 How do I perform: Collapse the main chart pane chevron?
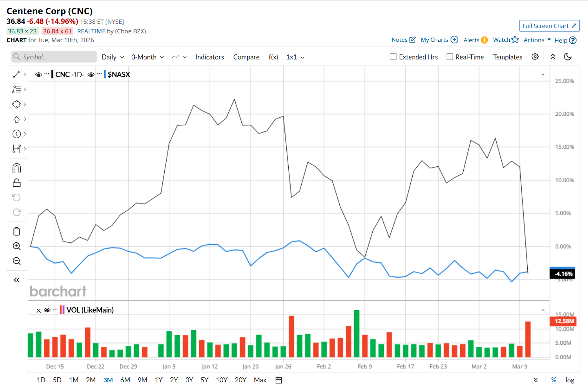[x=543, y=74]
